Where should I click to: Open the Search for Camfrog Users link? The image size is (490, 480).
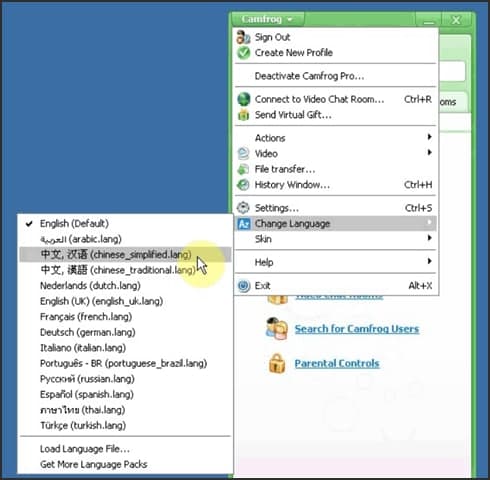357,329
